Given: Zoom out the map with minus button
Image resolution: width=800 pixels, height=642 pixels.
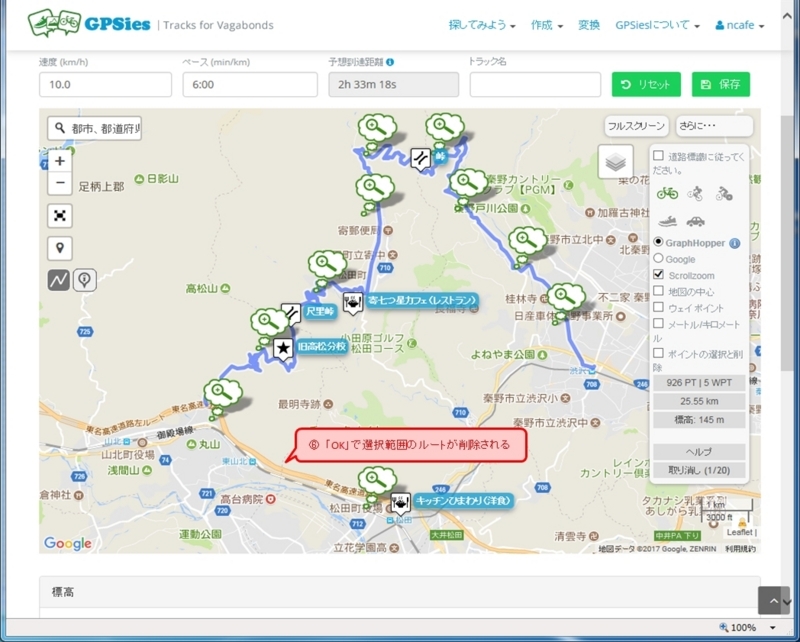Looking at the screenshot, I should click(60, 183).
